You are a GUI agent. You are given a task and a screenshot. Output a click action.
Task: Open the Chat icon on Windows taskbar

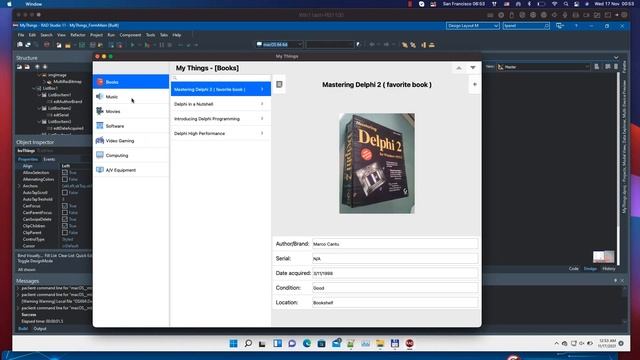click(292, 343)
